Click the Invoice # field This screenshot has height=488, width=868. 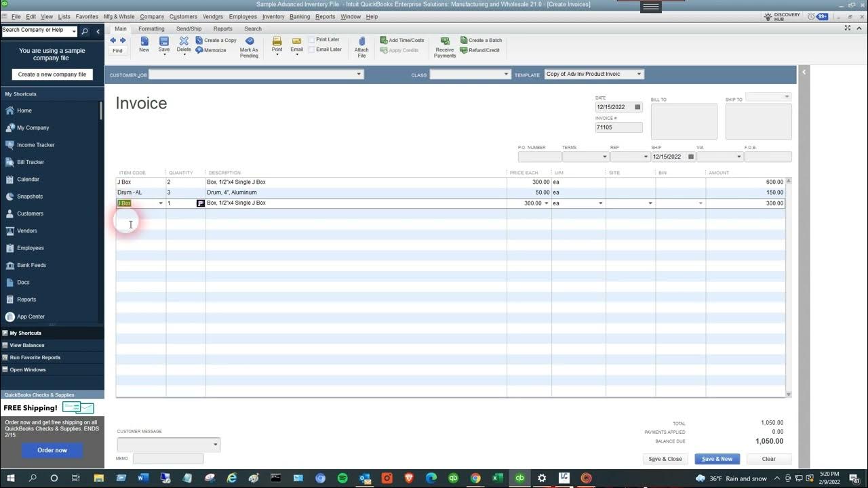click(618, 127)
